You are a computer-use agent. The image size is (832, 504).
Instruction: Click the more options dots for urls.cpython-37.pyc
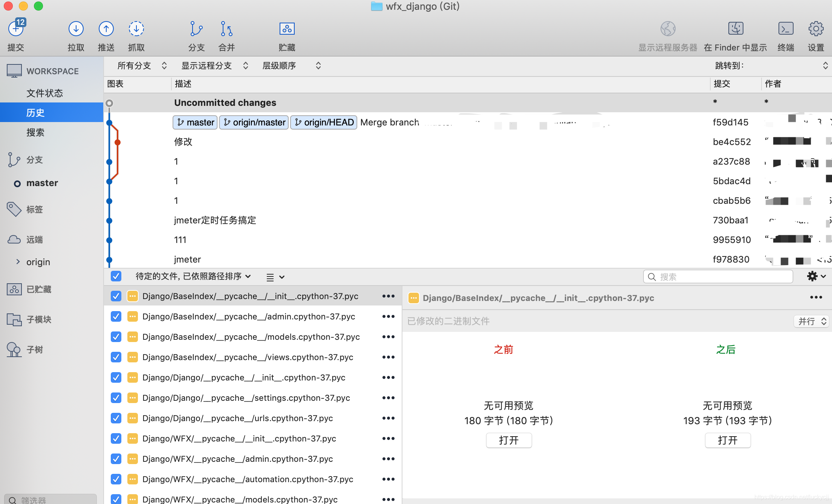[388, 418]
